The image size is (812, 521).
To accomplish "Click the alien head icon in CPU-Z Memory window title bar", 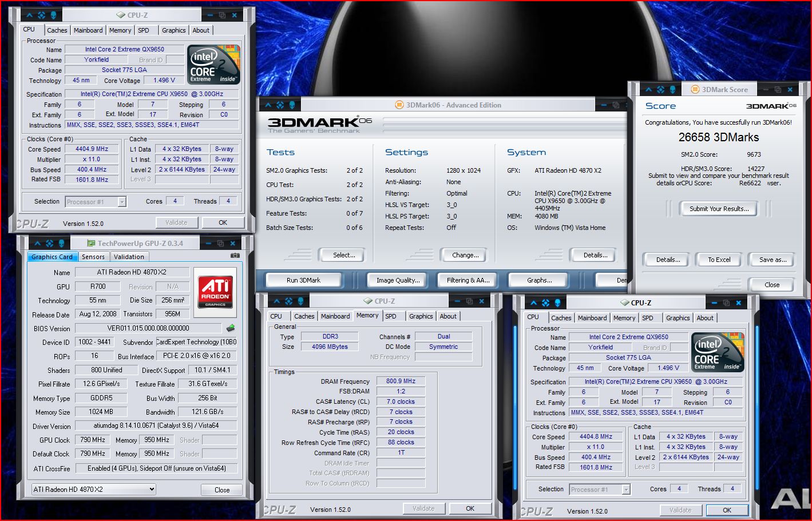I will click(x=302, y=301).
